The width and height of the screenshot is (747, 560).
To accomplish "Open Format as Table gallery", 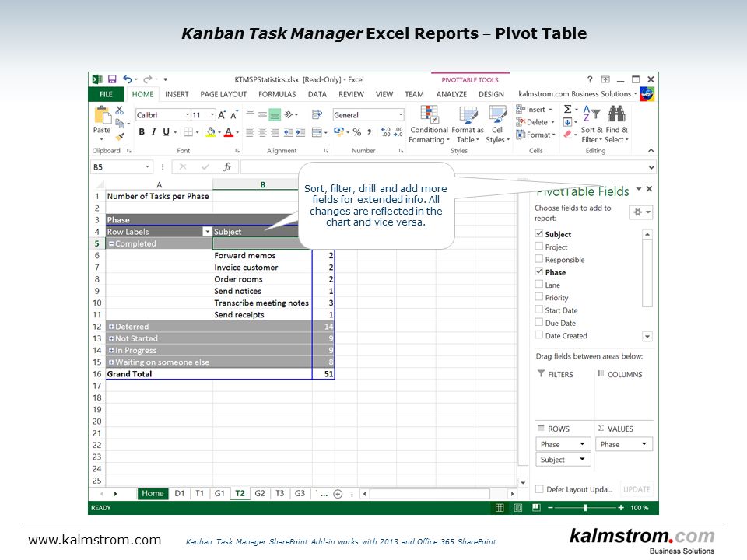I will pos(468,124).
